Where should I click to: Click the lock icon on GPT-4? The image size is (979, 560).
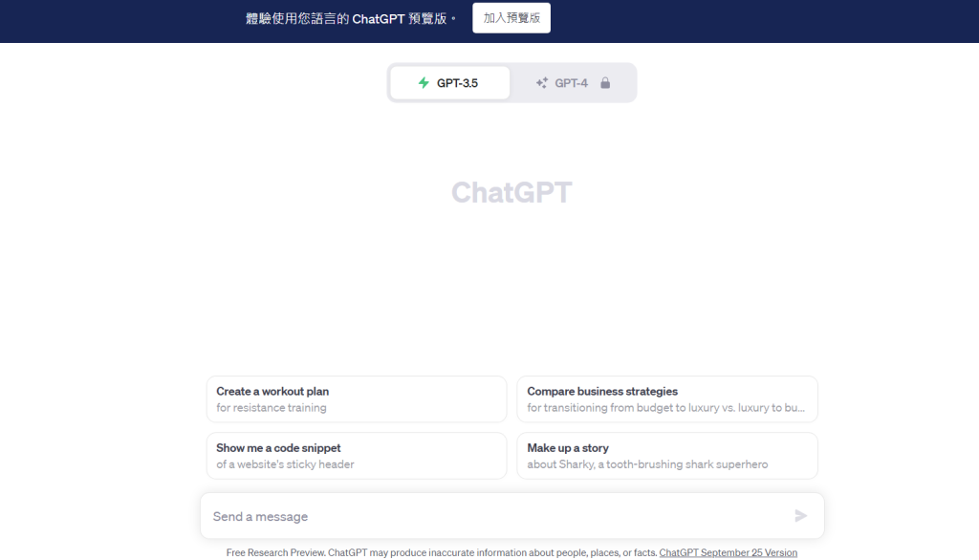tap(605, 83)
